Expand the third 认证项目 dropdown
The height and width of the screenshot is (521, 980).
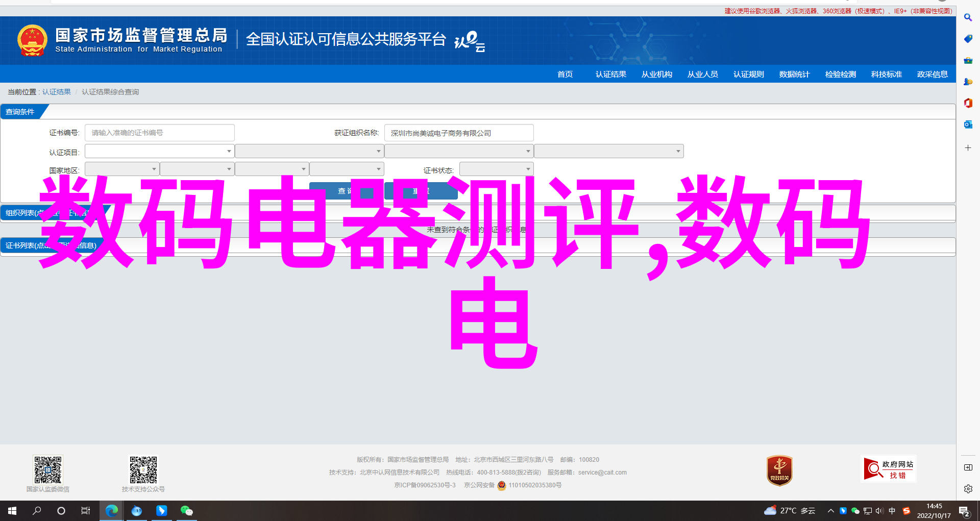tap(459, 151)
